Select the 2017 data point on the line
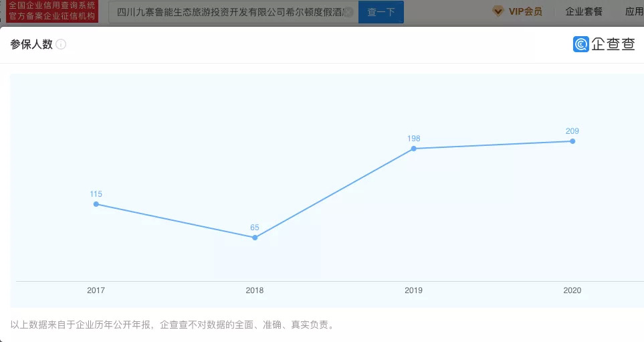 click(x=96, y=204)
